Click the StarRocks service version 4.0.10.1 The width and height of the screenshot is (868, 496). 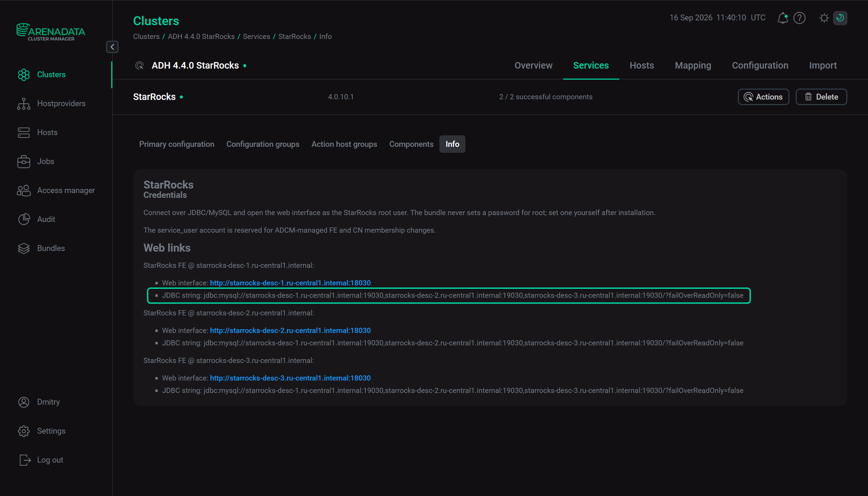click(x=341, y=97)
